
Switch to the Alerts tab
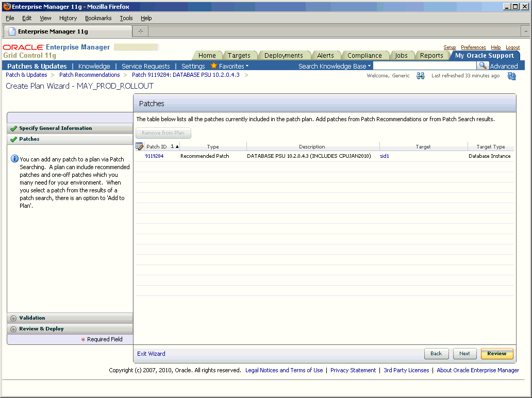tap(325, 55)
